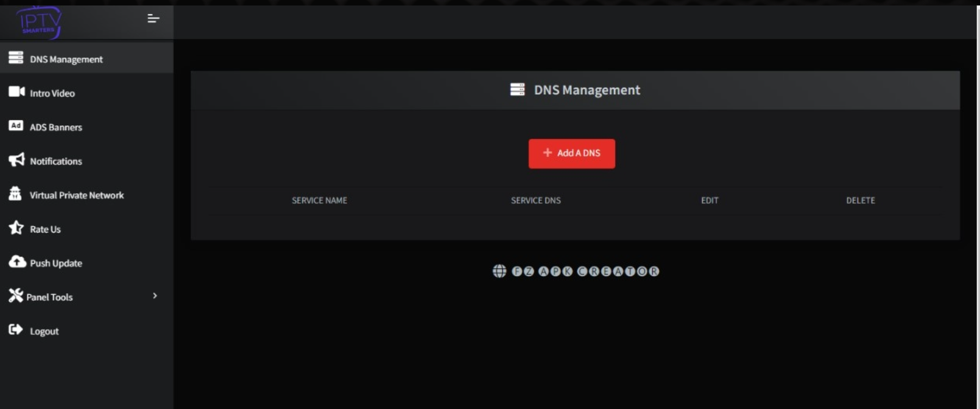Click the Logout exit icon
The width and height of the screenshot is (980, 409).
pos(16,330)
